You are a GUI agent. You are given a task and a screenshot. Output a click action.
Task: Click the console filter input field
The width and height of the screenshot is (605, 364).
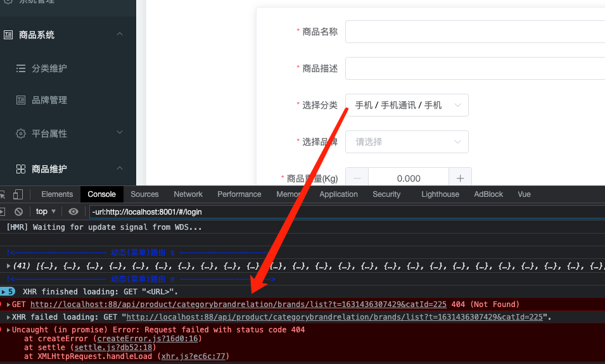click(347, 211)
